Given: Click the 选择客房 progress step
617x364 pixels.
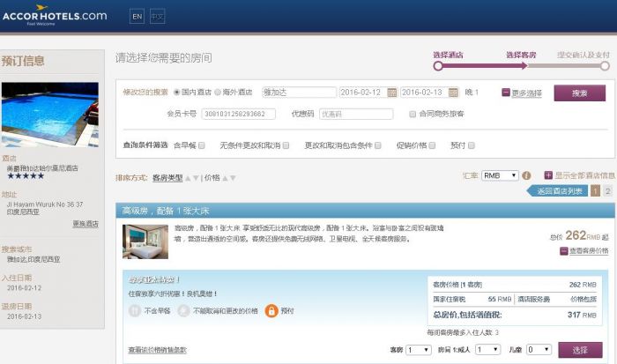Looking at the screenshot, I should pos(521,56).
